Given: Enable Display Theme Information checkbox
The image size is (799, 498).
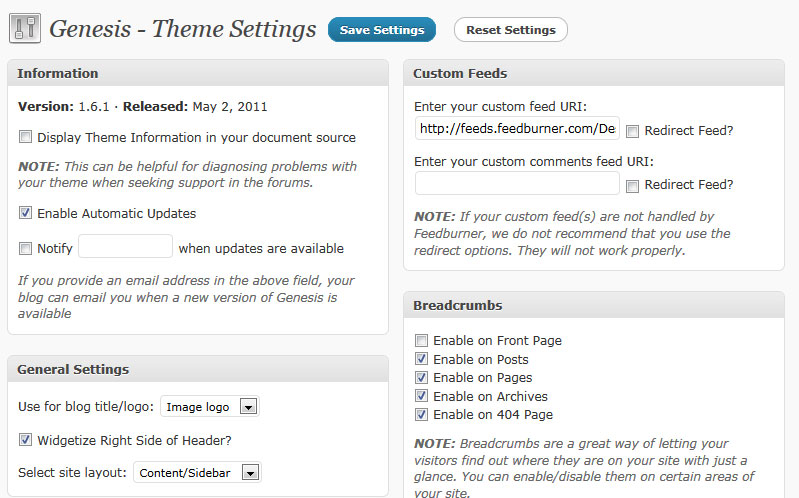Looking at the screenshot, I should [x=26, y=137].
